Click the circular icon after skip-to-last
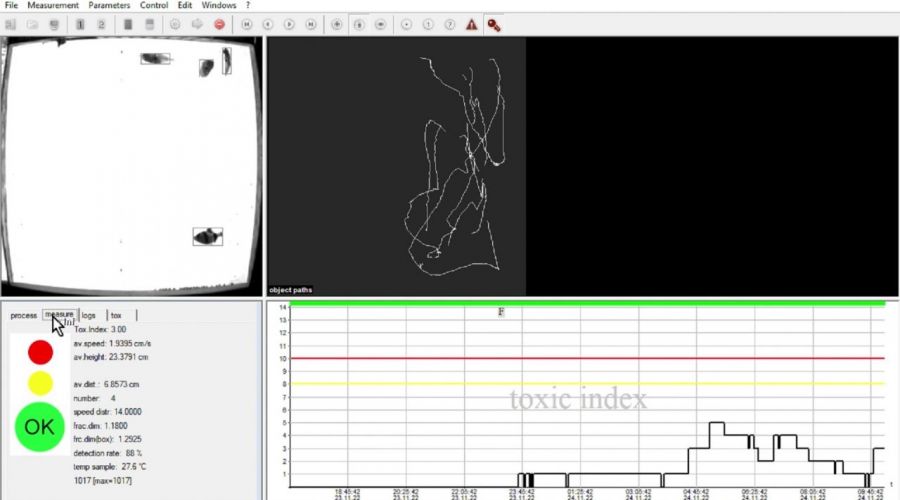 click(337, 25)
